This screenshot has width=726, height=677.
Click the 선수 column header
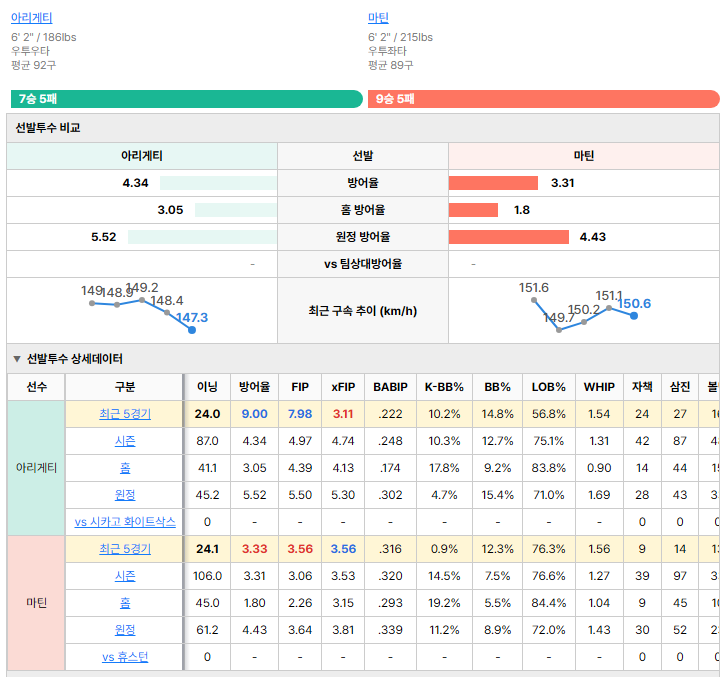click(x=37, y=387)
